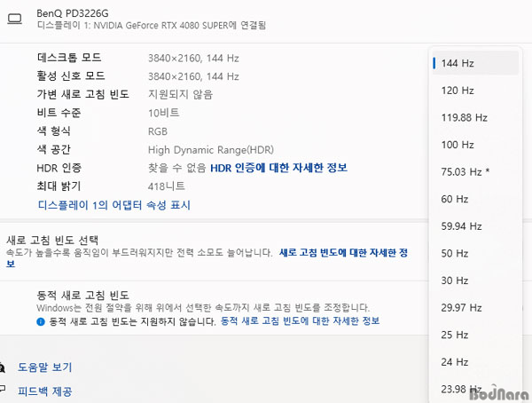Open 디스플레이 1의 어댑터 속성 표시 link
532x403 pixels.
click(x=114, y=205)
